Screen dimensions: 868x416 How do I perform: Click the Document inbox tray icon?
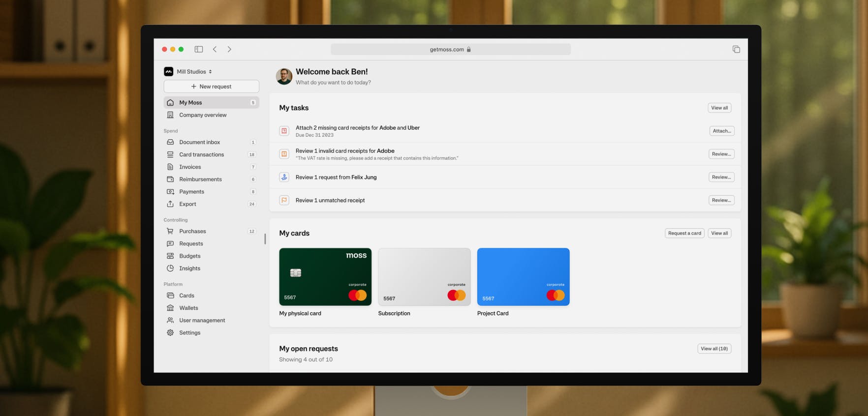[170, 142]
